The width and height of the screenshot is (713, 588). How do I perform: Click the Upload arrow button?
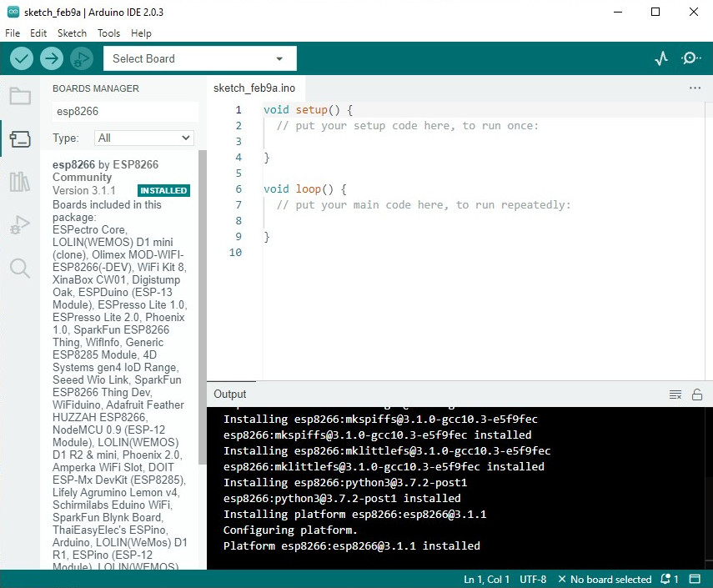tap(52, 58)
